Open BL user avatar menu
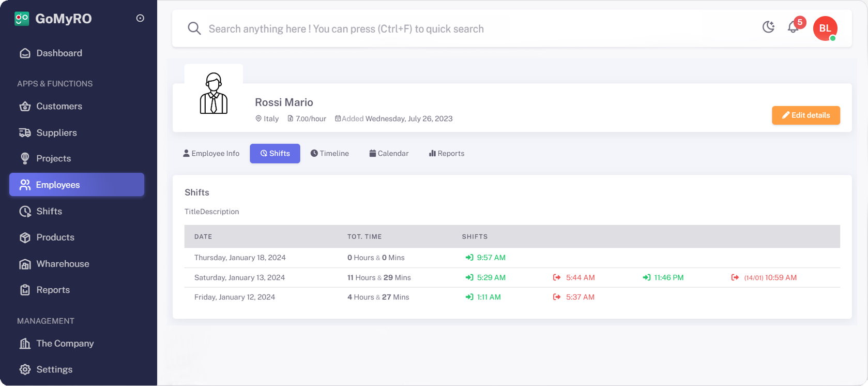The height and width of the screenshot is (386, 868). coord(825,28)
